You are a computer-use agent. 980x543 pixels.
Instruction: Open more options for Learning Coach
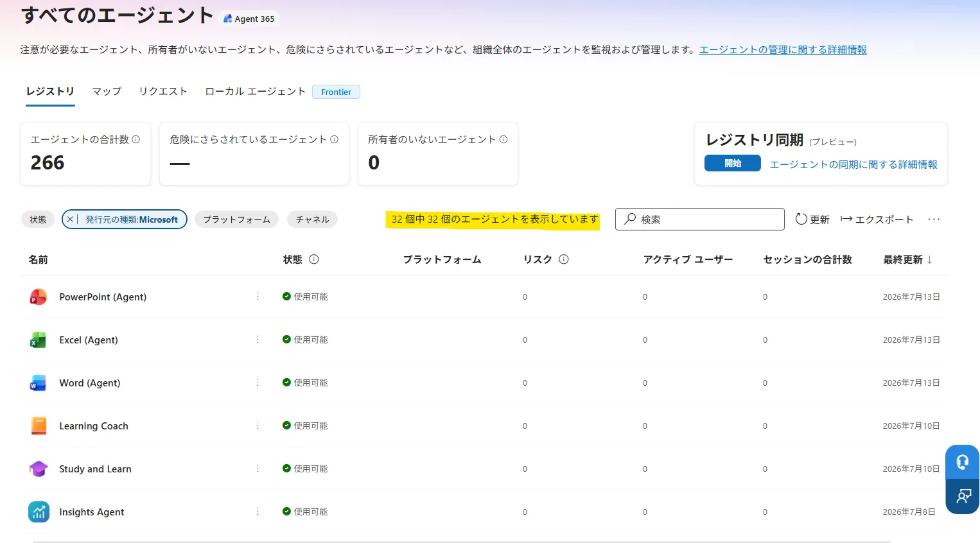pyautogui.click(x=258, y=426)
